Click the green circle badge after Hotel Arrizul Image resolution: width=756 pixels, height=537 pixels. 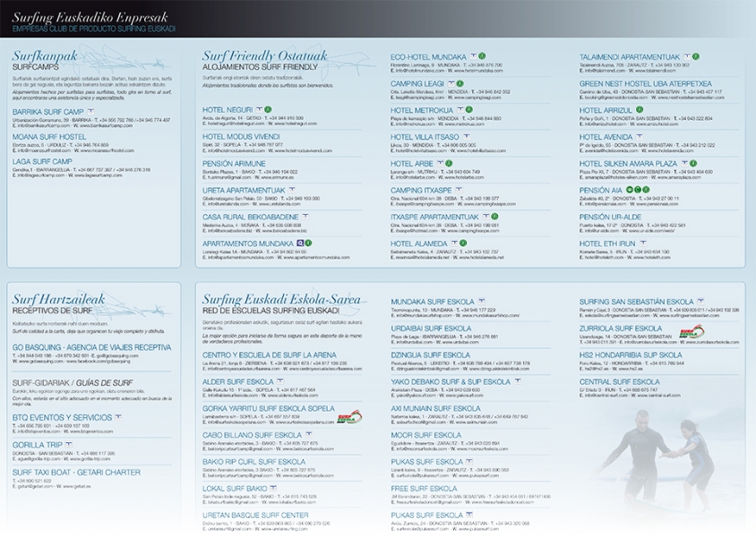coord(640,110)
